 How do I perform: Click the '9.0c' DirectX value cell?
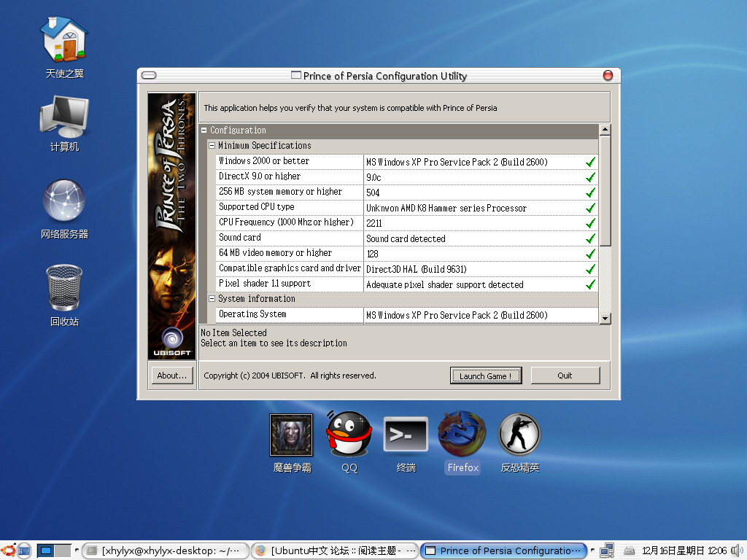click(481, 177)
